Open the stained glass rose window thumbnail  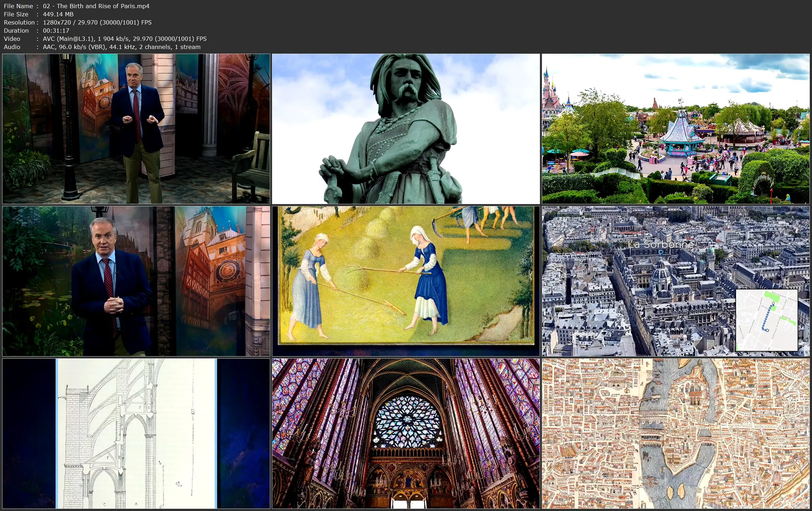click(x=406, y=434)
